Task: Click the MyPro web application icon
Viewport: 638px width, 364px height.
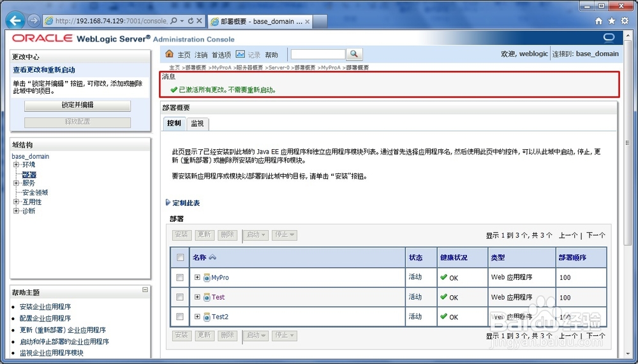Action: (207, 278)
